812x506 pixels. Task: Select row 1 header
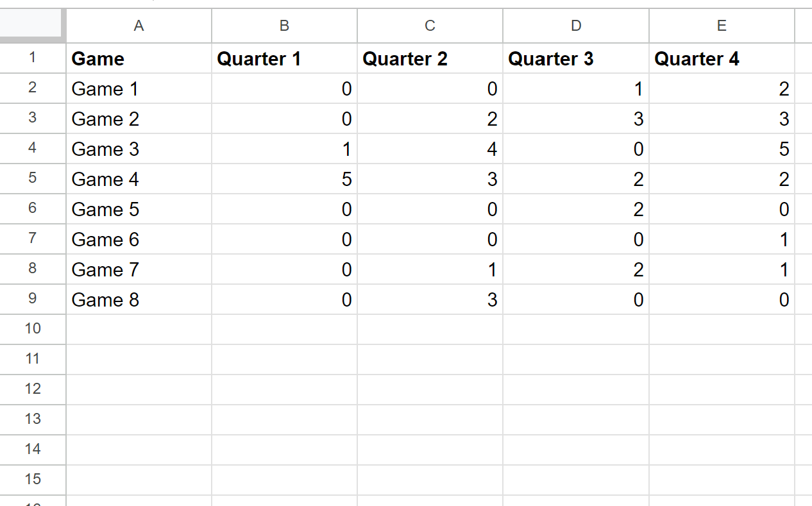[x=33, y=58]
